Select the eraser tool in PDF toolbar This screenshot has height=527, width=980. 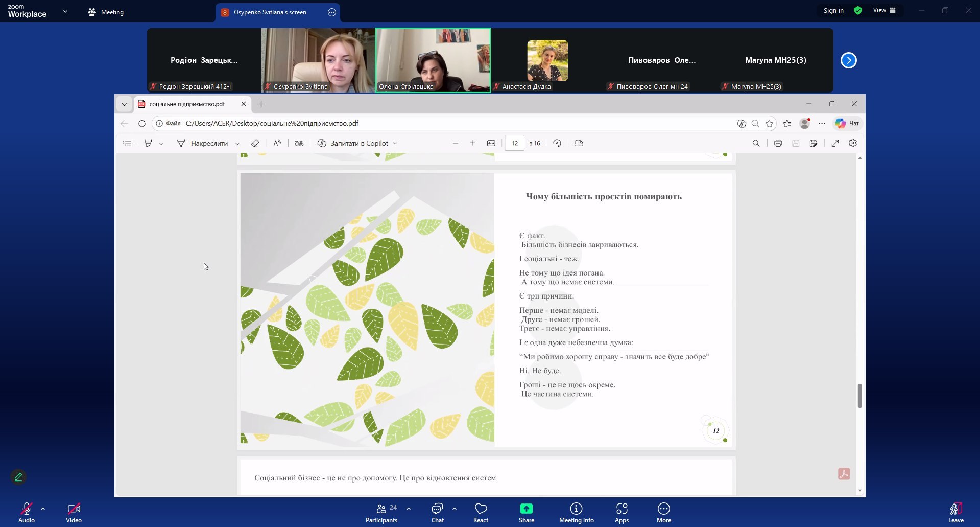point(255,143)
